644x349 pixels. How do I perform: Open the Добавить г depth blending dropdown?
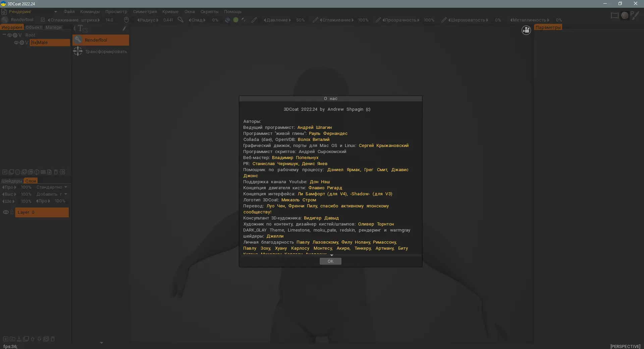[52, 194]
